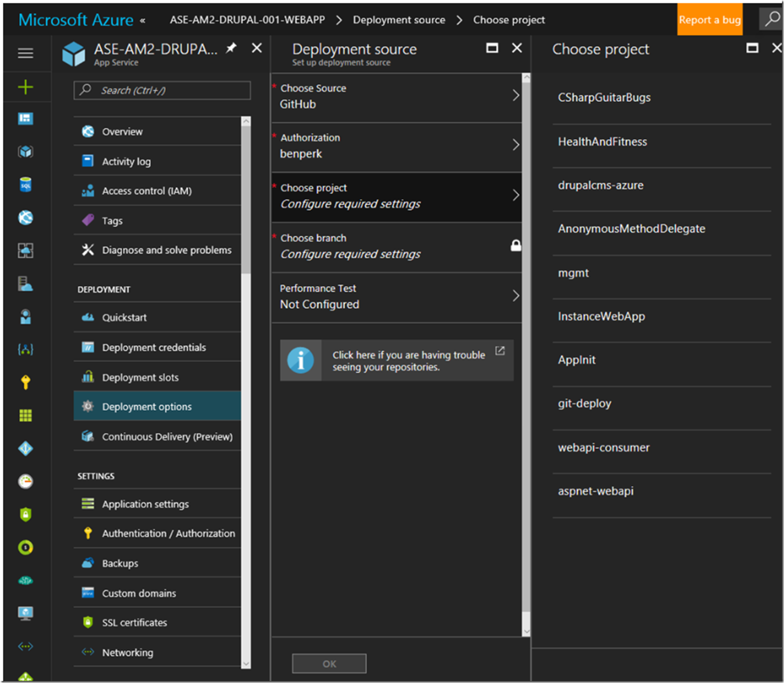
Task: Click the Overview globe icon
Action: coord(88,132)
